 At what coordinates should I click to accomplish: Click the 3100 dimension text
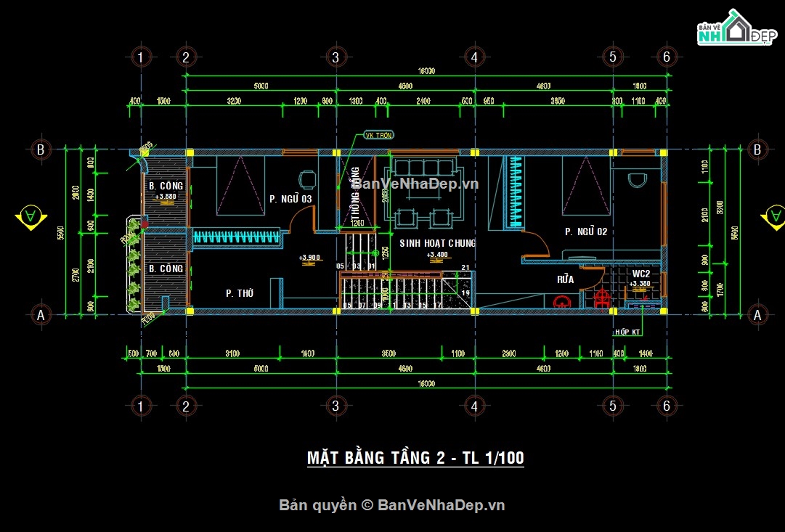[x=232, y=353]
